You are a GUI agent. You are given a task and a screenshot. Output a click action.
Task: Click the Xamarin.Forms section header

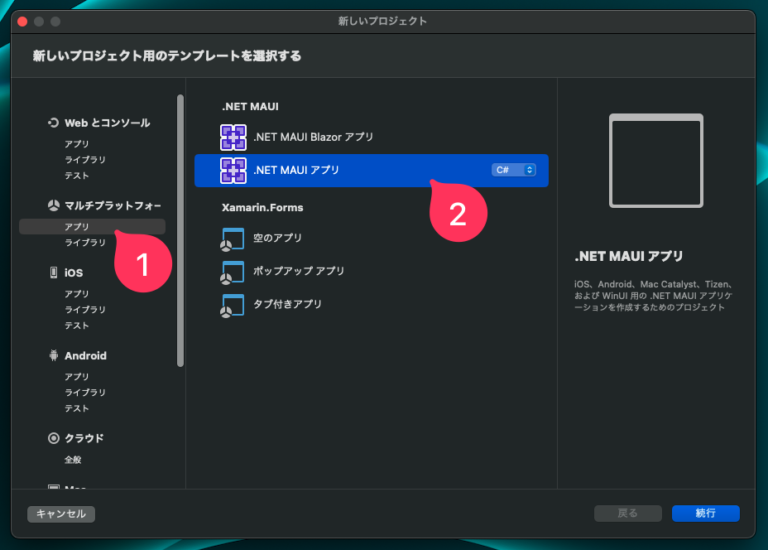click(263, 208)
